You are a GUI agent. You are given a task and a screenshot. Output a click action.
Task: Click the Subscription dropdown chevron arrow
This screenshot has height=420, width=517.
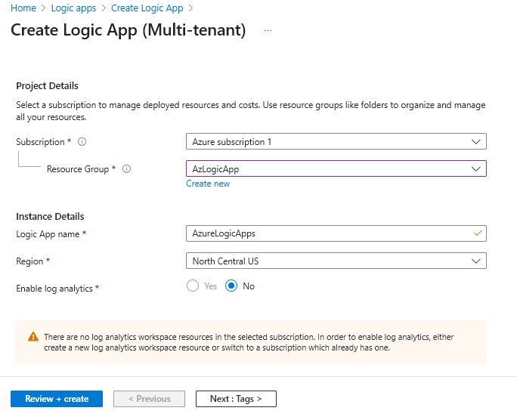coord(476,142)
